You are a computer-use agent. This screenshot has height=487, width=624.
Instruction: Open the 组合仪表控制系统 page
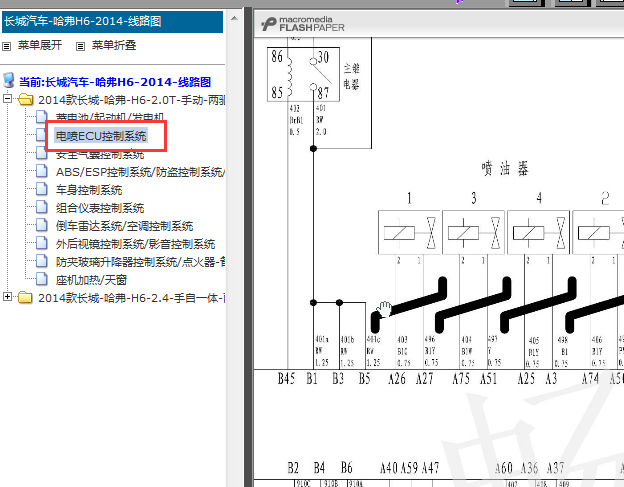point(100,208)
